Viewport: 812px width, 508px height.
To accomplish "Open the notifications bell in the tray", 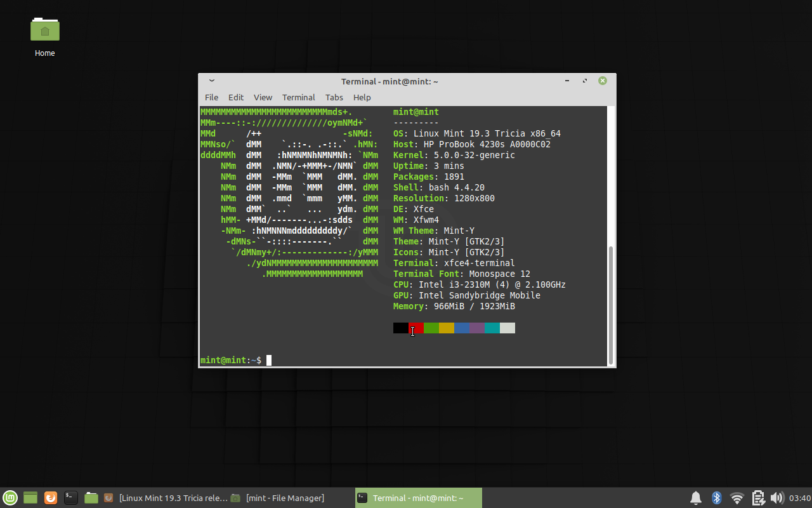I will 696,498.
